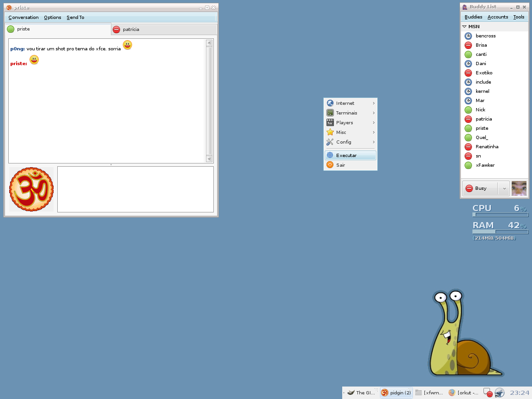Click the Players clapperboard icon

tap(330, 122)
